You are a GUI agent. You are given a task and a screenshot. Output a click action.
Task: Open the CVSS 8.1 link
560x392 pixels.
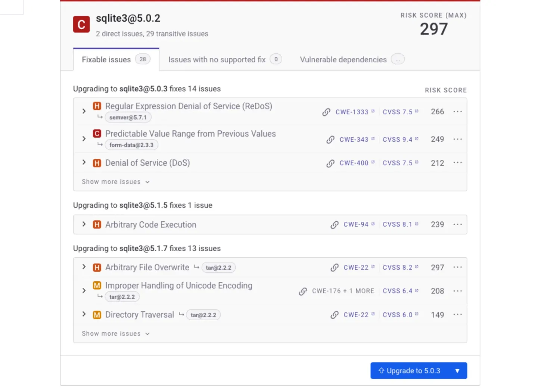401,225
